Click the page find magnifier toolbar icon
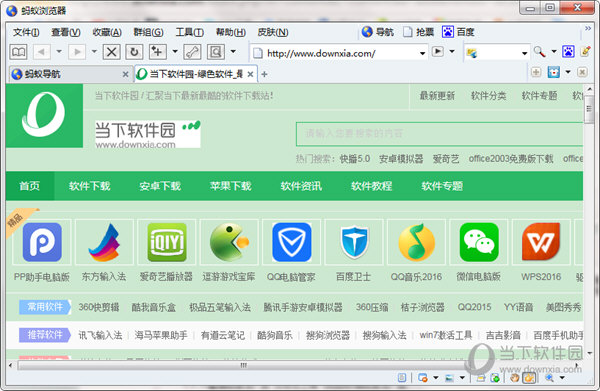Viewport: 600px width, 391px height. pyautogui.click(x=216, y=52)
